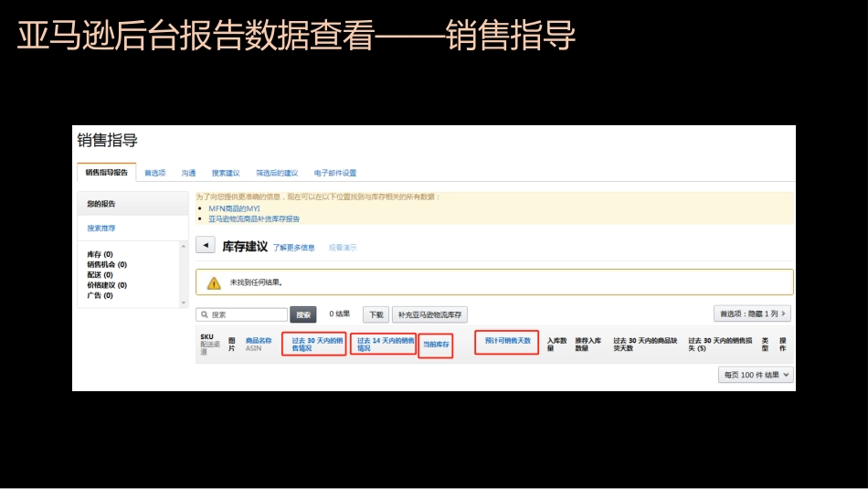Switch to the 首选项 tab
The image size is (868, 489).
tap(155, 173)
